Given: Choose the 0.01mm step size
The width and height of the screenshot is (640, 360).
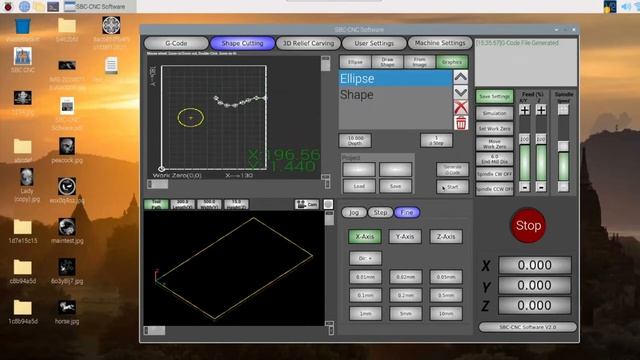Looking at the screenshot, I should point(365,277).
